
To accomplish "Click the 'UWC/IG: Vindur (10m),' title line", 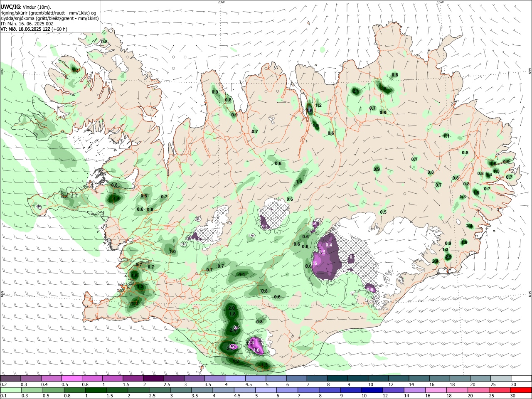I will click(x=25, y=7).
